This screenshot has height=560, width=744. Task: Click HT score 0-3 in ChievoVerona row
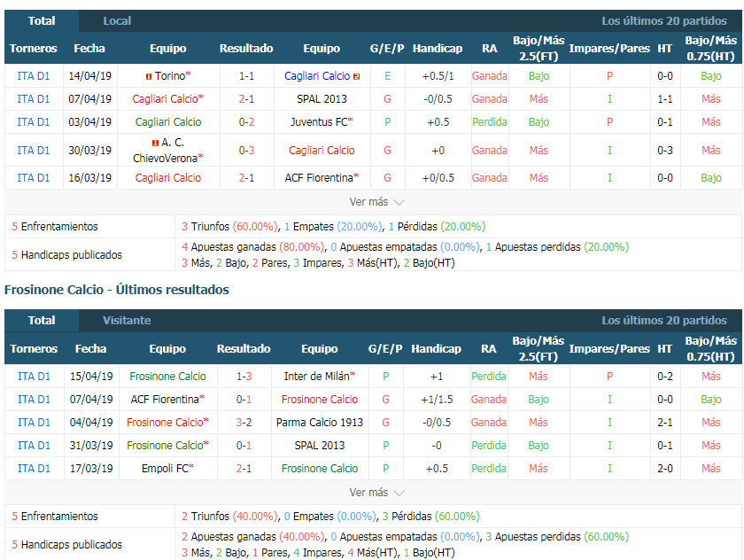click(665, 150)
